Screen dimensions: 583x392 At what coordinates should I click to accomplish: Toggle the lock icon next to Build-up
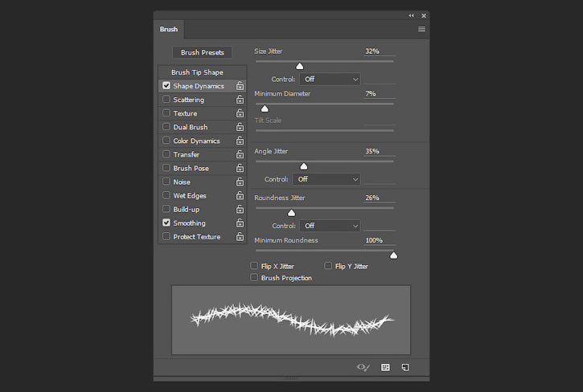pyautogui.click(x=240, y=210)
